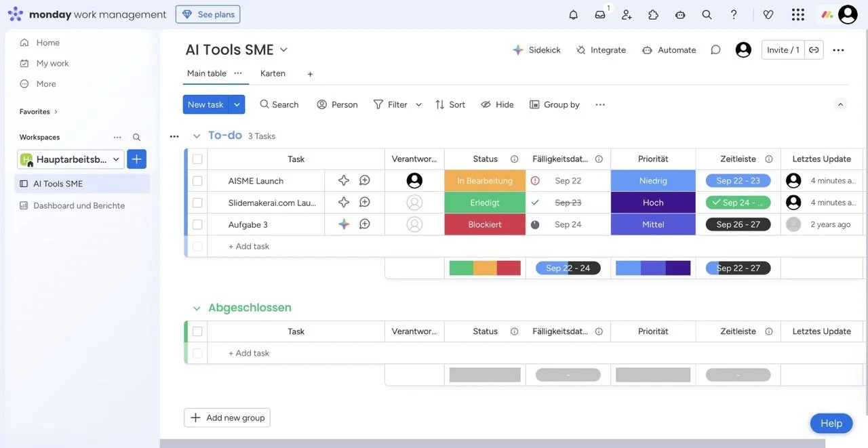
Task: Select the checkbox beside AISME Launch
Action: tap(197, 180)
